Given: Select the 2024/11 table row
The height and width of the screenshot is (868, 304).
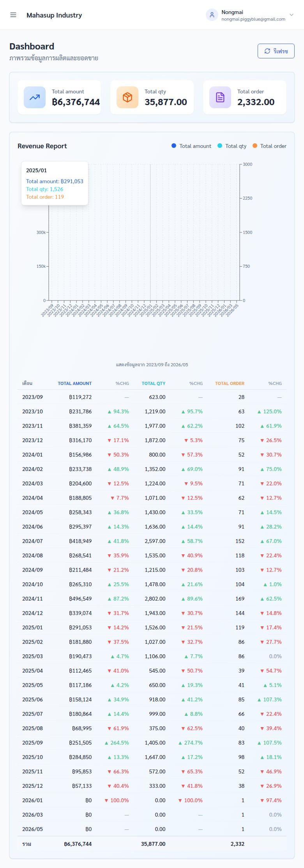Looking at the screenshot, I should 152,599.
